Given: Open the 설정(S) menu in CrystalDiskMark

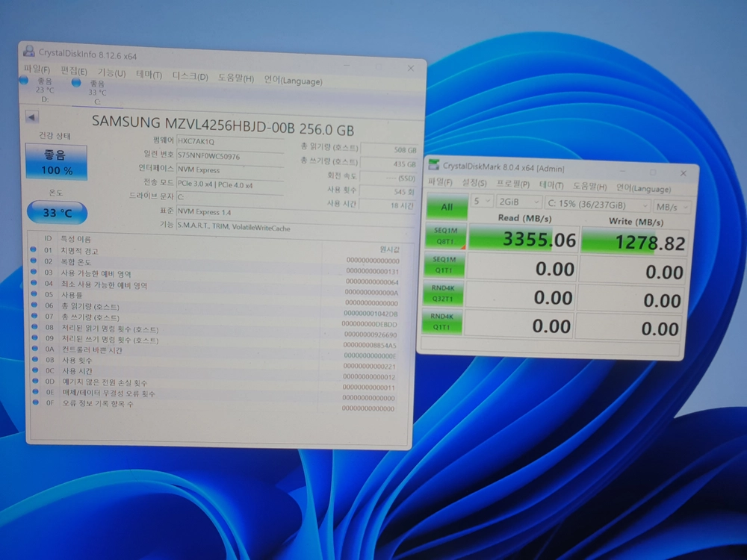Looking at the screenshot, I should [x=474, y=183].
